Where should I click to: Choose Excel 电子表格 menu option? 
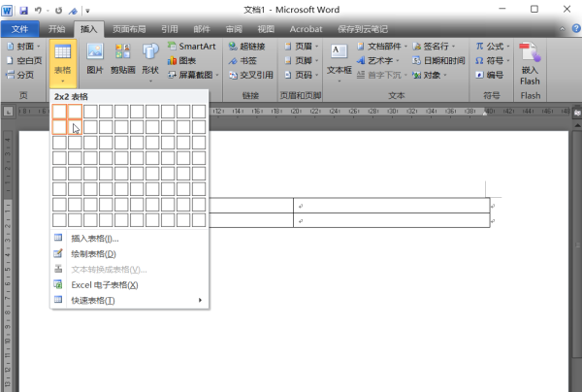coord(104,285)
